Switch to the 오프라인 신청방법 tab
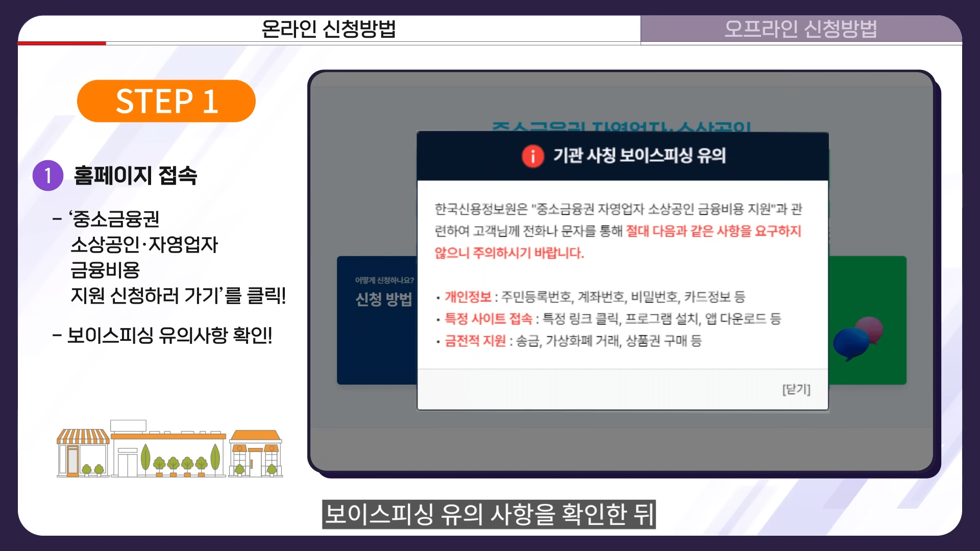980x551 pixels. 800,29
